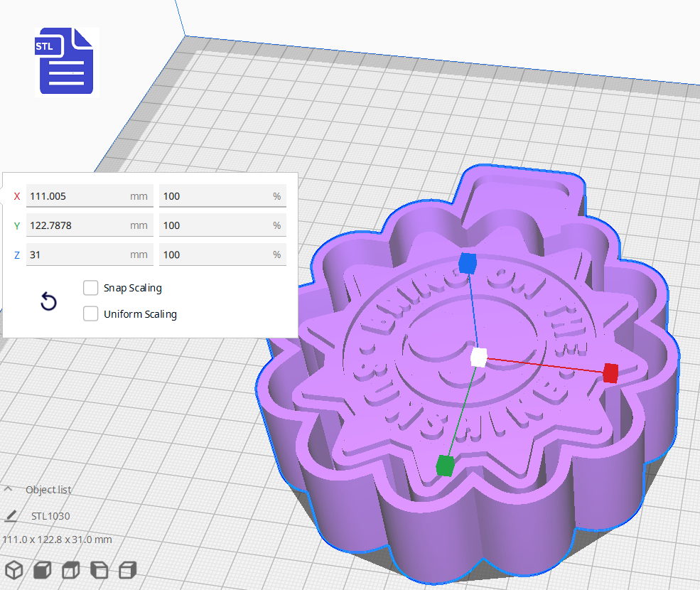Switch to the front view cube icon

pyautogui.click(x=42, y=569)
